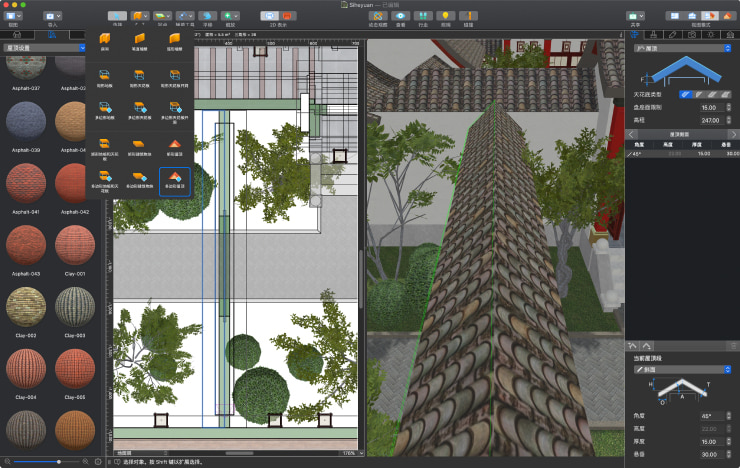The image size is (740, 468).
Task: Open the building tools dropdown with orange wall icon
Action: click(140, 16)
